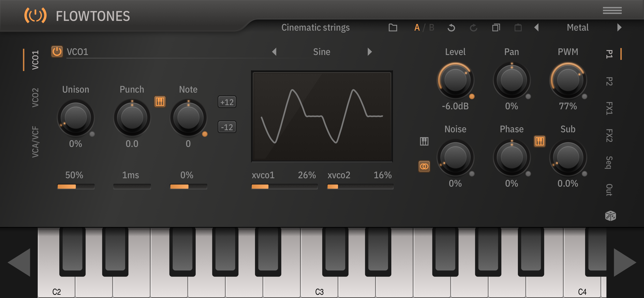Image resolution: width=644 pixels, height=298 pixels.
Task: Select next waveform after Sine
Action: coord(370,52)
